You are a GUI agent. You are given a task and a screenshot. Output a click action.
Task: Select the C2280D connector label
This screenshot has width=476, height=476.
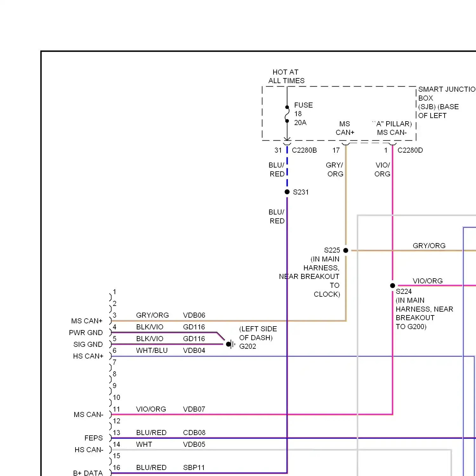[410, 150]
